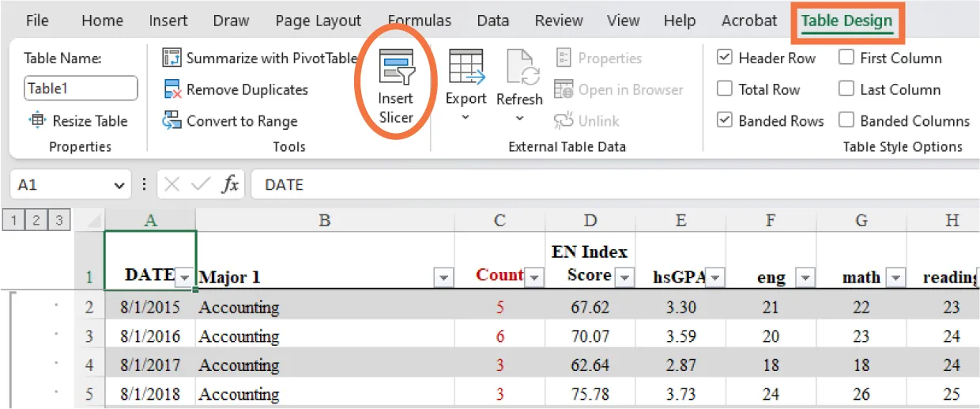Click the Convert to Range icon

point(171,121)
